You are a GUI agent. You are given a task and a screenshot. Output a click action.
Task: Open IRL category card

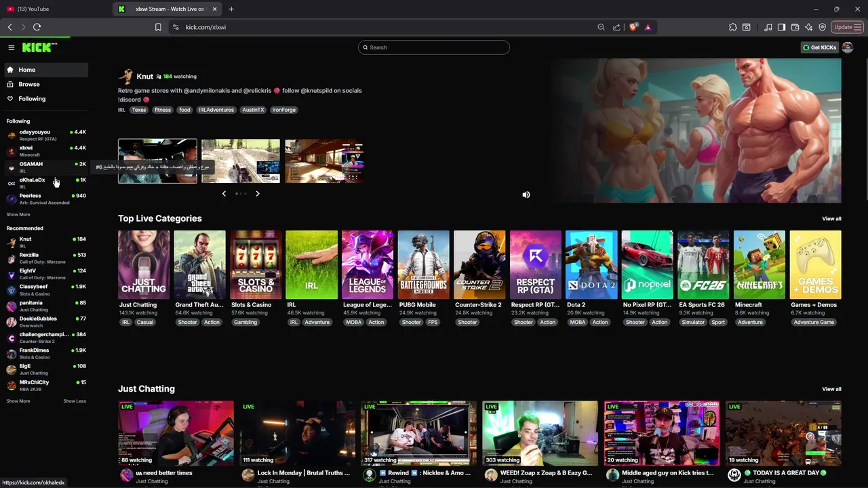tap(311, 265)
